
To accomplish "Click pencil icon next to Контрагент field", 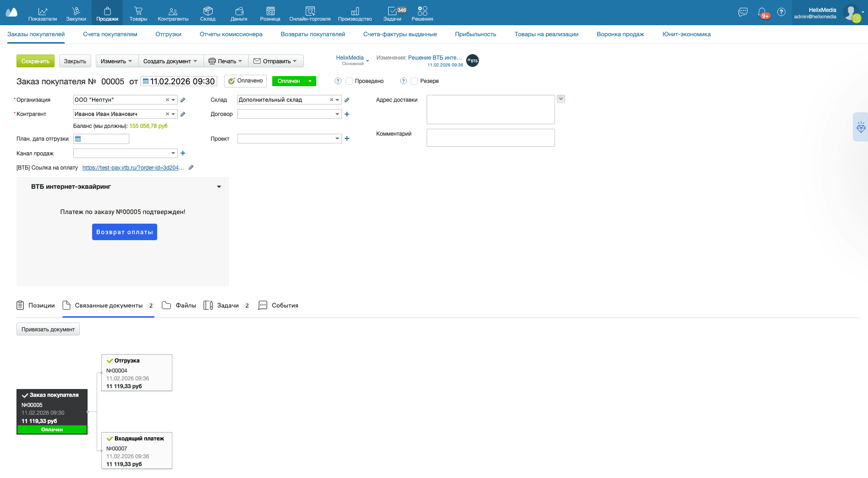I will point(183,114).
